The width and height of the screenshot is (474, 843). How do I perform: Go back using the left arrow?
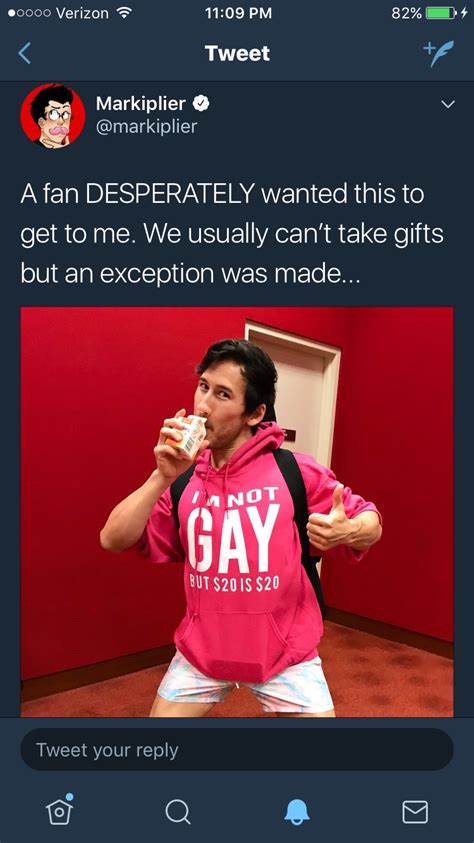[x=25, y=53]
